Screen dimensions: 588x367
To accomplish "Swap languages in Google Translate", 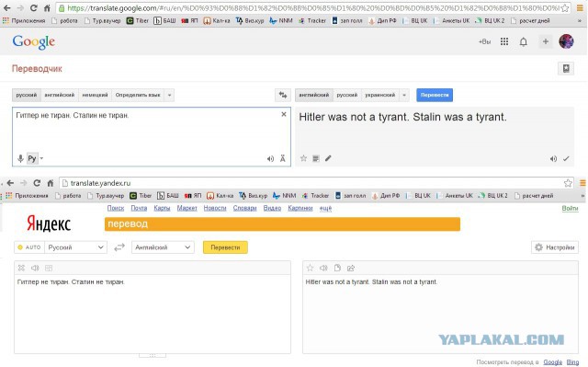I will (x=283, y=95).
